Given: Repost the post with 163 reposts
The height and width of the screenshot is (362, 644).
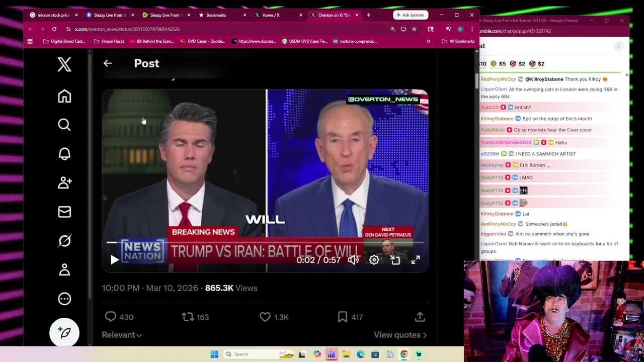Looking at the screenshot, I should [x=188, y=317].
